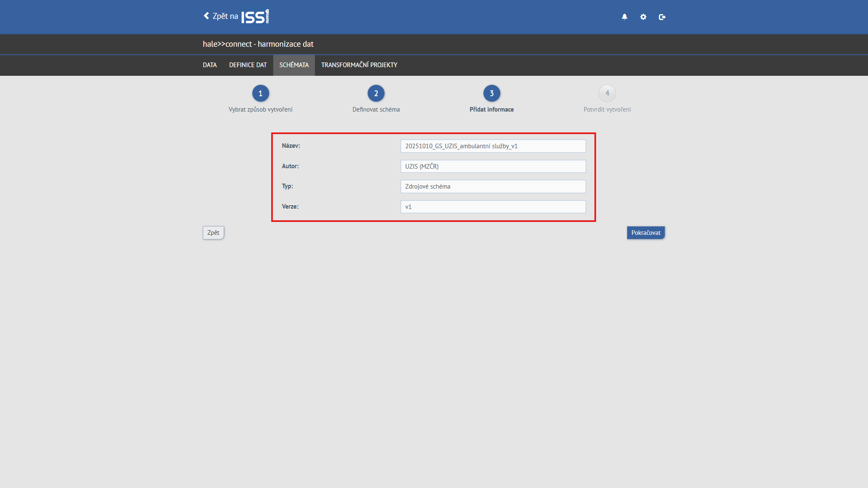Click the Název input field

click(493, 146)
